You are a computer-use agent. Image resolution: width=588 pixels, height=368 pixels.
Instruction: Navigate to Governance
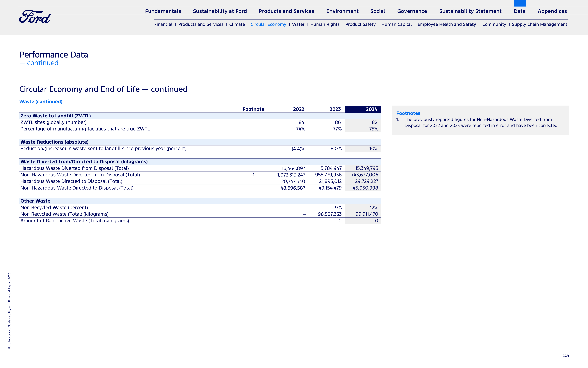pyautogui.click(x=412, y=11)
